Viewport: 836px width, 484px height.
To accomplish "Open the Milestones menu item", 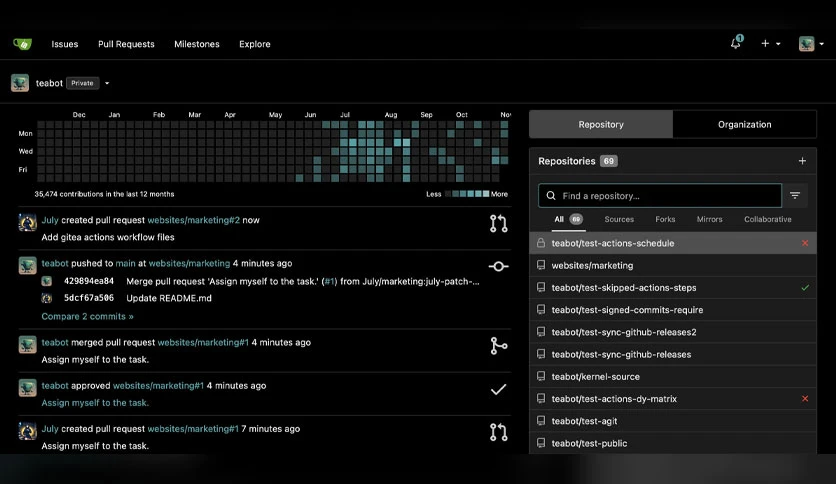I will pos(197,44).
